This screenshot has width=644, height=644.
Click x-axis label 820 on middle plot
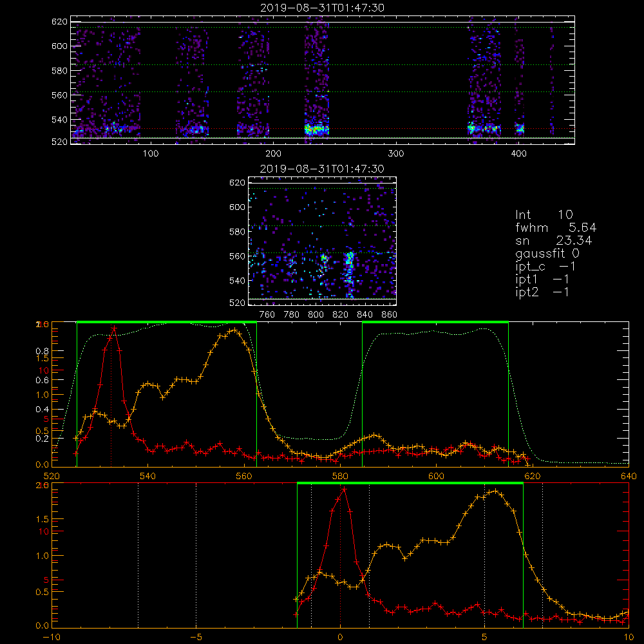(x=341, y=315)
